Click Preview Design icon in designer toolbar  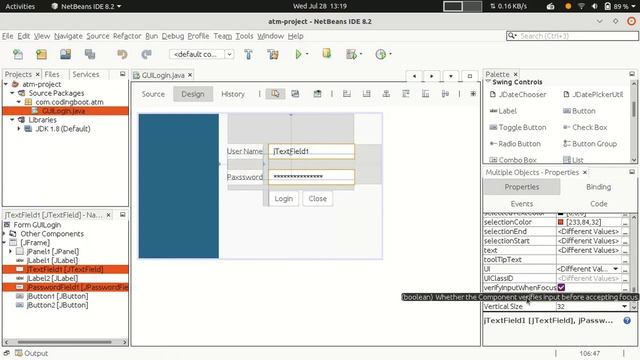pyautogui.click(x=317, y=94)
